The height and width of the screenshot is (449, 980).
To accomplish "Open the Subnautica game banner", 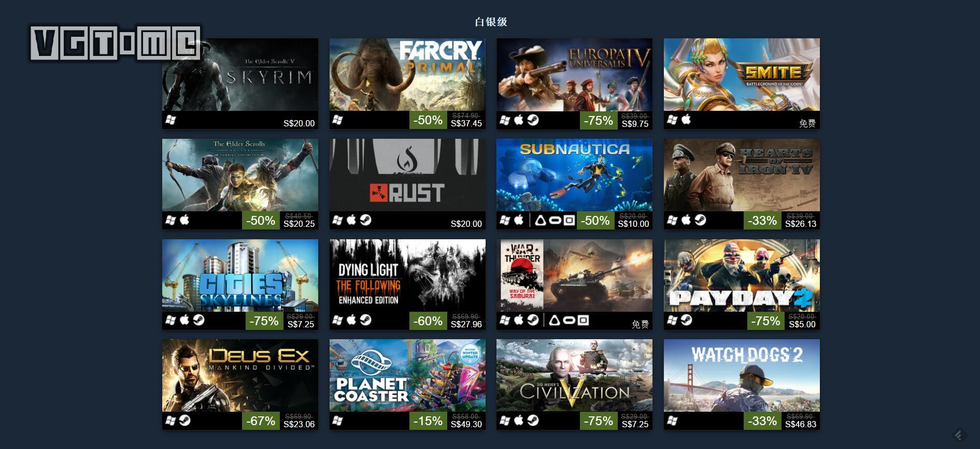I will [x=574, y=175].
